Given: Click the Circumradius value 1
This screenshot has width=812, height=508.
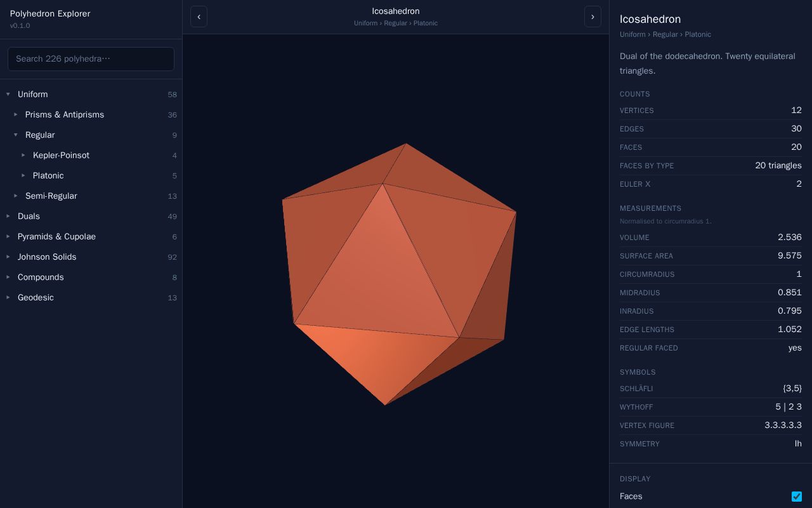Looking at the screenshot, I should click(x=799, y=274).
